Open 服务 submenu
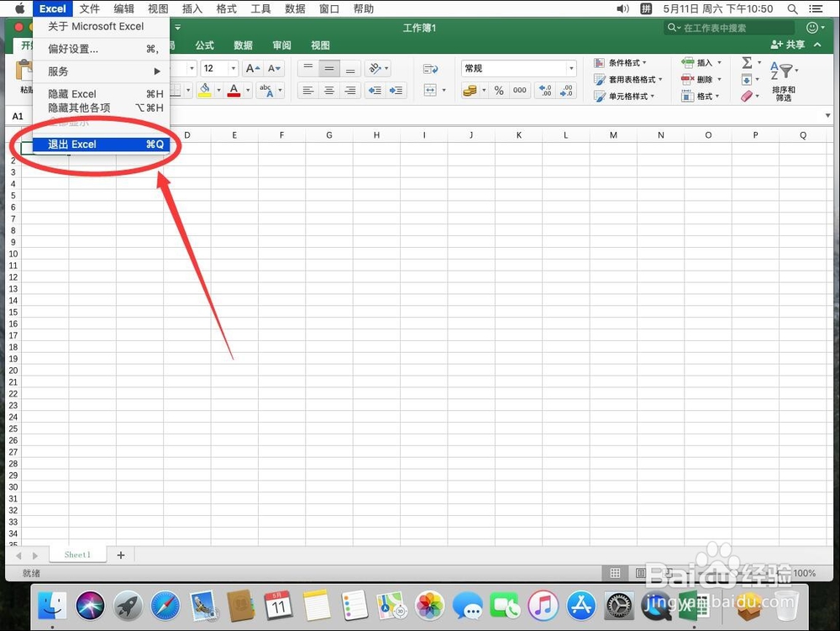 pyautogui.click(x=102, y=71)
